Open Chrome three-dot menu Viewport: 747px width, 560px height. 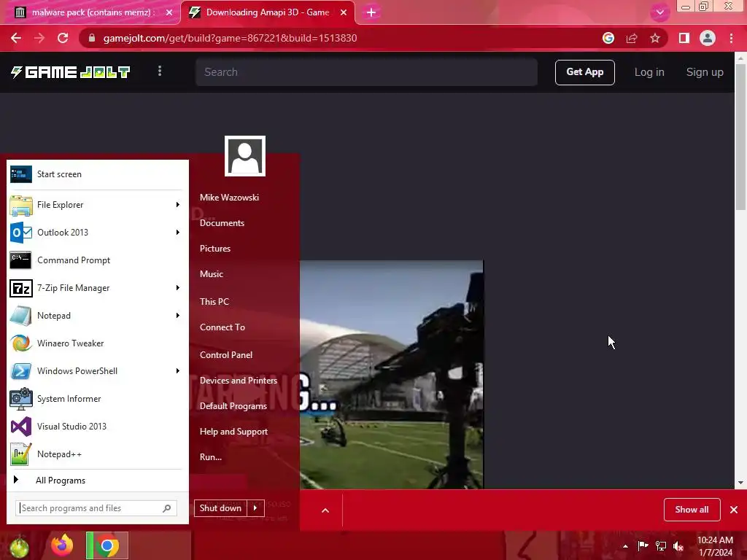pyautogui.click(x=731, y=38)
